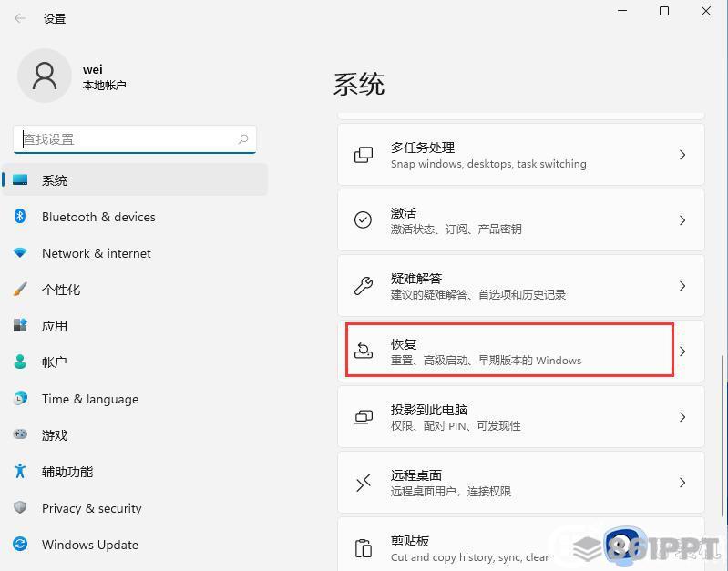This screenshot has width=728, height=571.
Task: Click the search magnifier icon
Action: [243, 138]
